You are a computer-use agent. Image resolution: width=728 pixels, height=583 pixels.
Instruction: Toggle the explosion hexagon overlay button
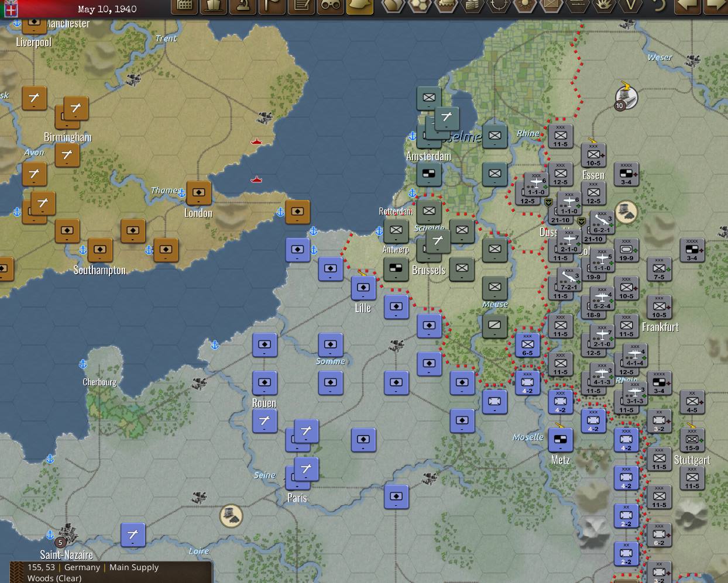(604, 6)
